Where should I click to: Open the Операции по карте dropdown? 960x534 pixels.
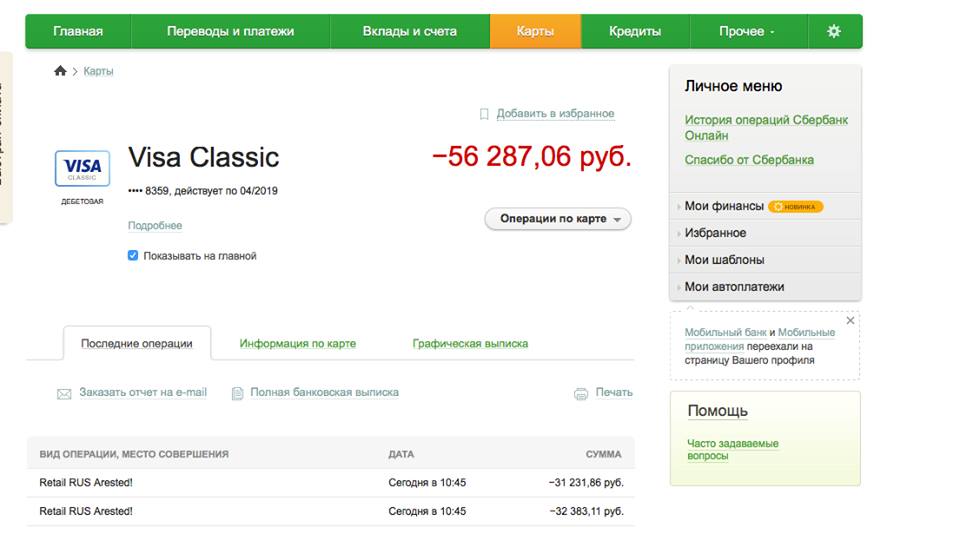click(x=558, y=219)
